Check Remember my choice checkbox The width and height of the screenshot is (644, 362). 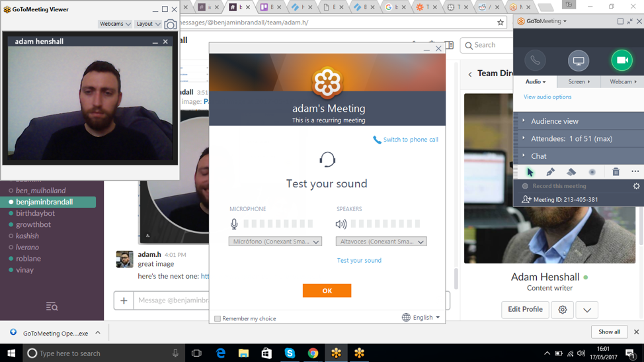click(218, 318)
